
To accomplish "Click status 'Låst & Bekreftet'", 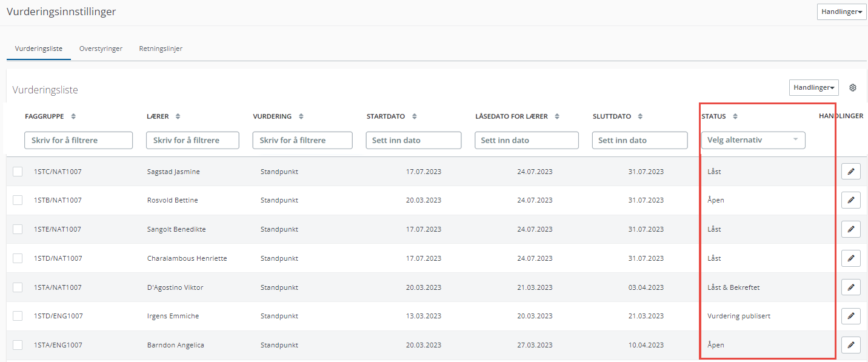I will [x=733, y=287].
